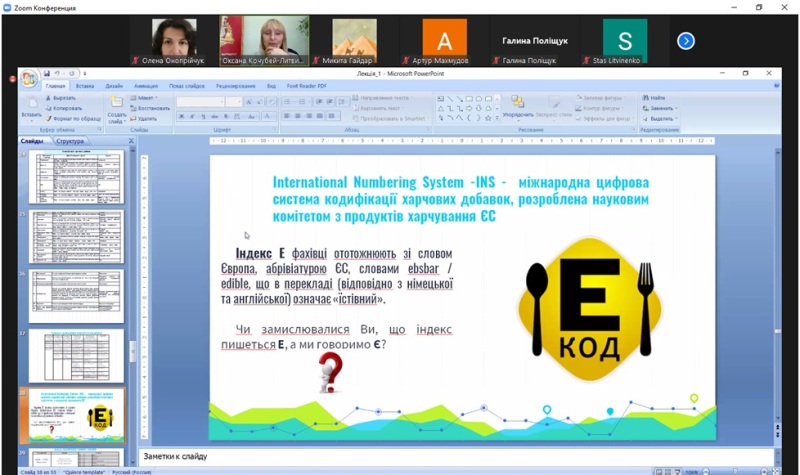This screenshot has width=800, height=475.
Task: Click the PowerPoint help icon
Action: coord(777,86)
